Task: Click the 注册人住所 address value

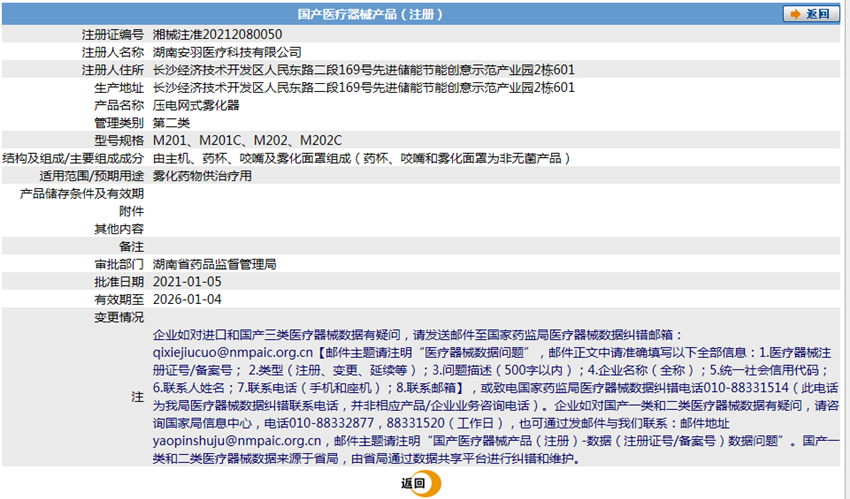Action: 364,70
